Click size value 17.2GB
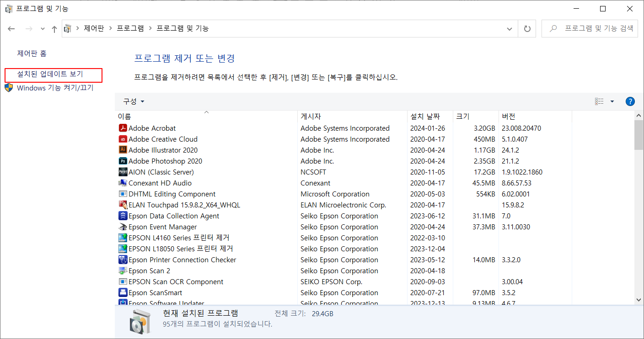The width and height of the screenshot is (644, 339). (x=484, y=172)
